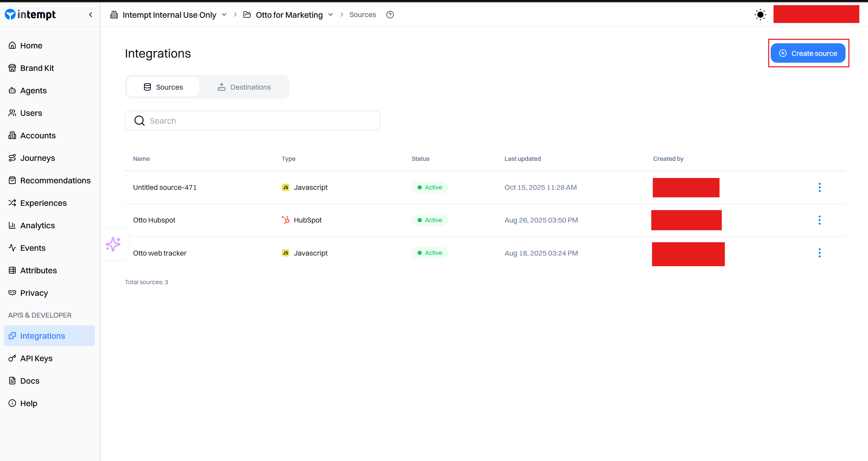Click the Create source button

tap(808, 53)
